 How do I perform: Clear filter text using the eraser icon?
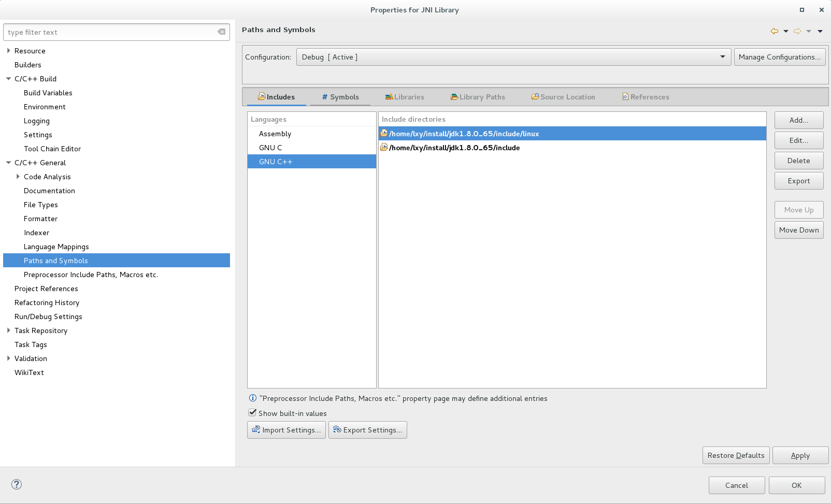221,32
